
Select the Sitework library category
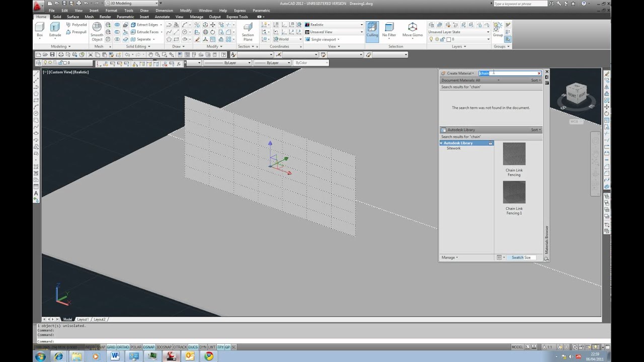tap(453, 148)
